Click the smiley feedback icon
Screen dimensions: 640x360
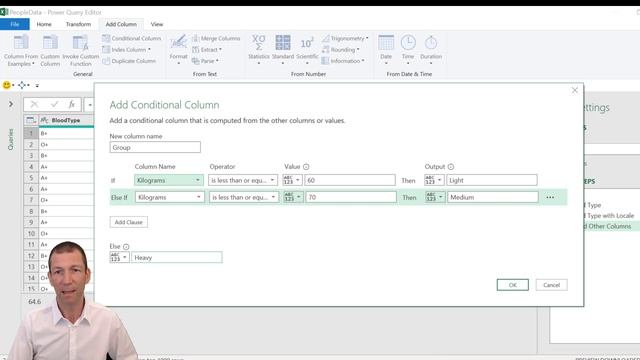click(x=7, y=85)
